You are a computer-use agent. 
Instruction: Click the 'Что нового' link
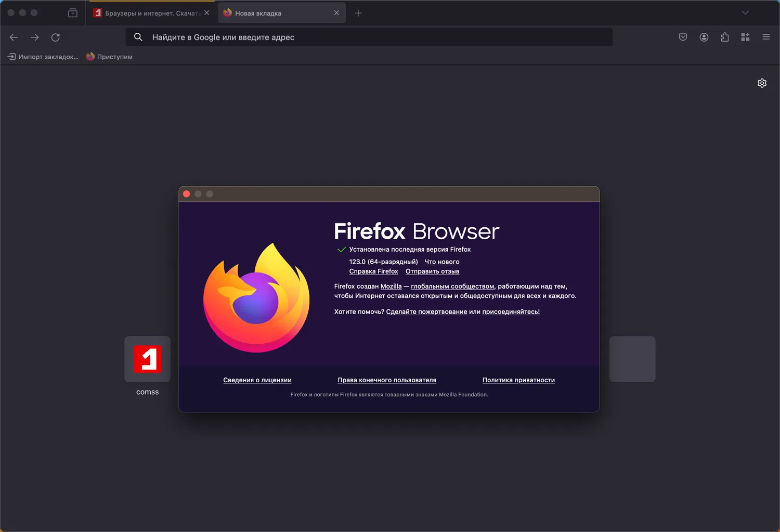(442, 262)
